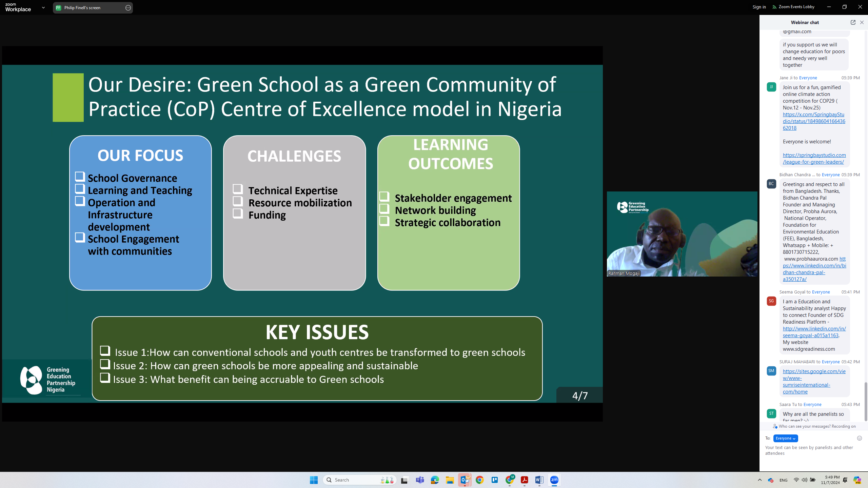Launch Outlook from the taskbar
Image resolution: width=868 pixels, height=488 pixels.
coord(465,480)
